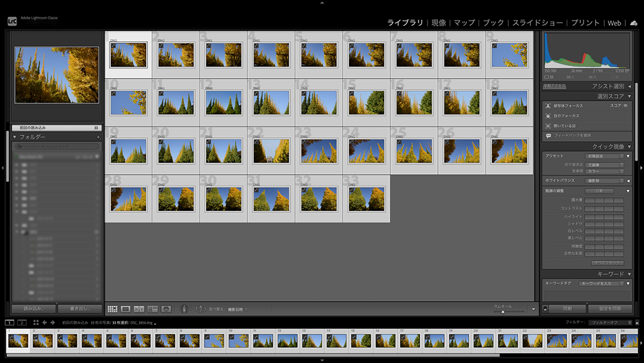Hide top module bar with top arrow
644x363 pixels.
click(x=322, y=3)
